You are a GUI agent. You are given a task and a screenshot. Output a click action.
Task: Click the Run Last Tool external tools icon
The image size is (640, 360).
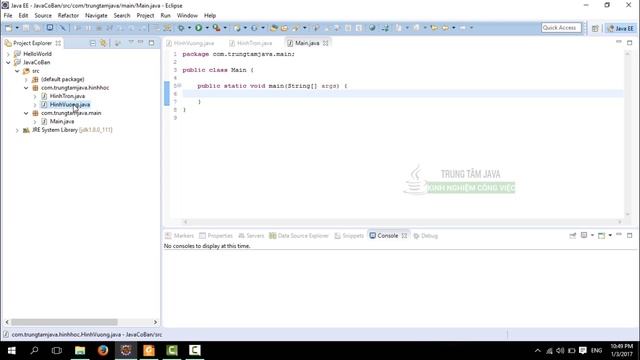coord(217,28)
